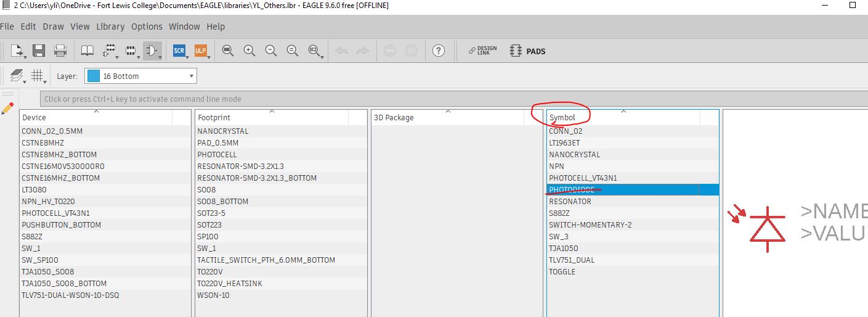Select RESONATOR-SMD-3.2X1.3_BOTTOM footprint
This screenshot has height=317, width=868.
coord(280,178)
